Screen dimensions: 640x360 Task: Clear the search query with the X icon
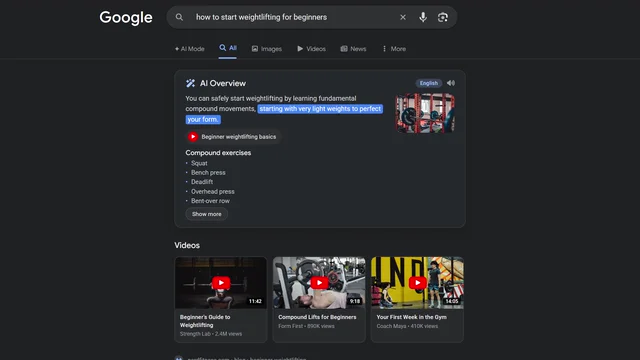pos(403,17)
